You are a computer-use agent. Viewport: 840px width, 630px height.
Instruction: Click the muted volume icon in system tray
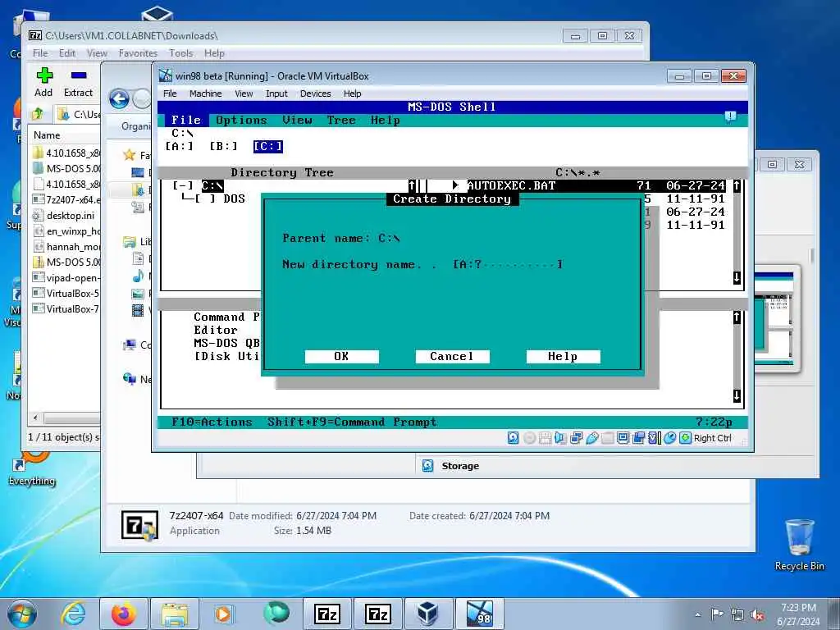tap(757, 614)
